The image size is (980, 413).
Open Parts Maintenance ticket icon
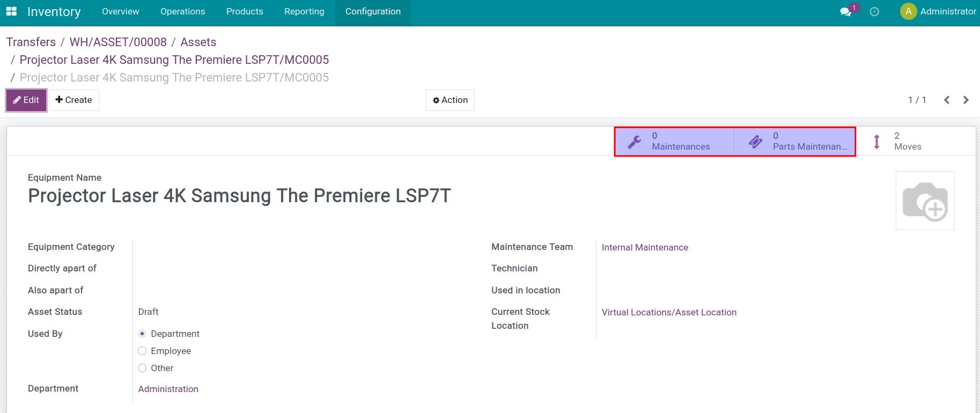(756, 142)
